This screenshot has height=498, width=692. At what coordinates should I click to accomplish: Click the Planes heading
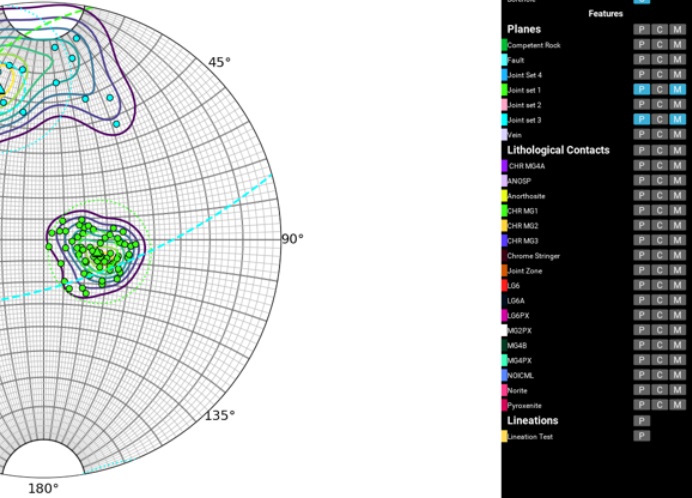tap(524, 29)
